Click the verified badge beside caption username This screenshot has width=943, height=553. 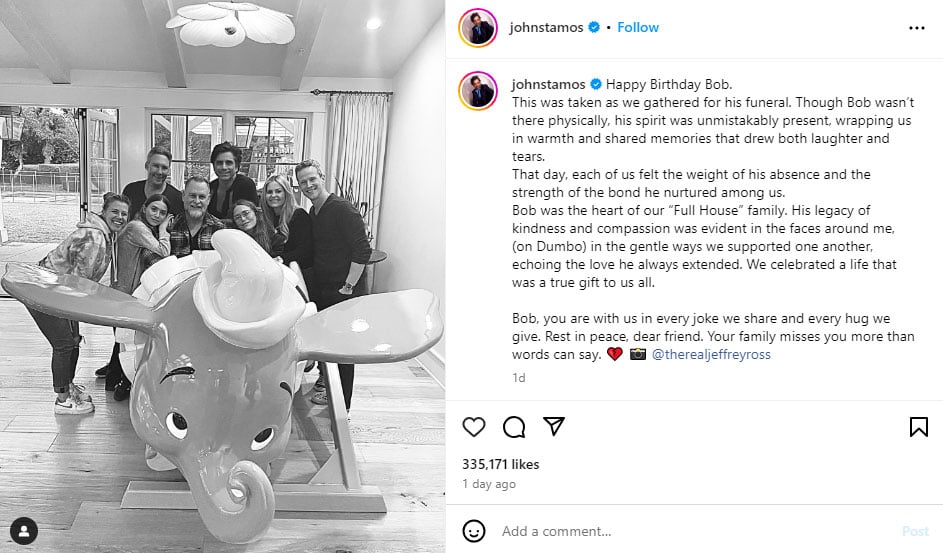pyautogui.click(x=596, y=84)
